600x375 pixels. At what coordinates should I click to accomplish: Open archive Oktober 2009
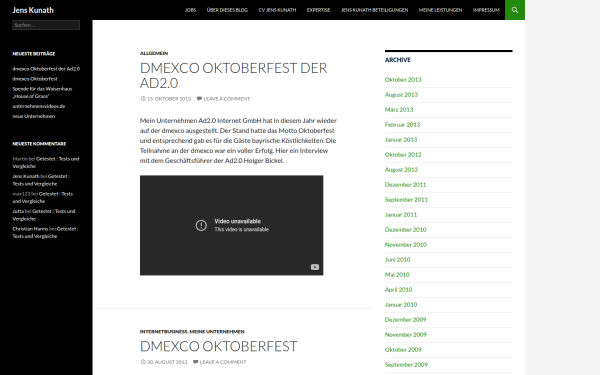(403, 350)
